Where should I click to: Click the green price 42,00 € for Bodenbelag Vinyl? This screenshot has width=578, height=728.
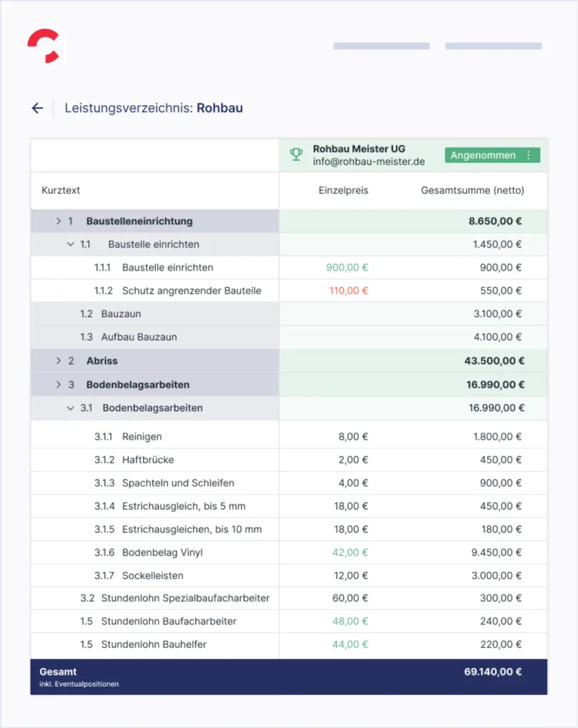[x=350, y=552]
